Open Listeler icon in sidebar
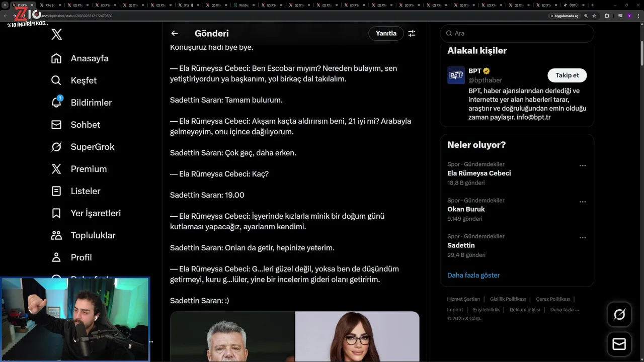The height and width of the screenshot is (362, 644). 56,191
